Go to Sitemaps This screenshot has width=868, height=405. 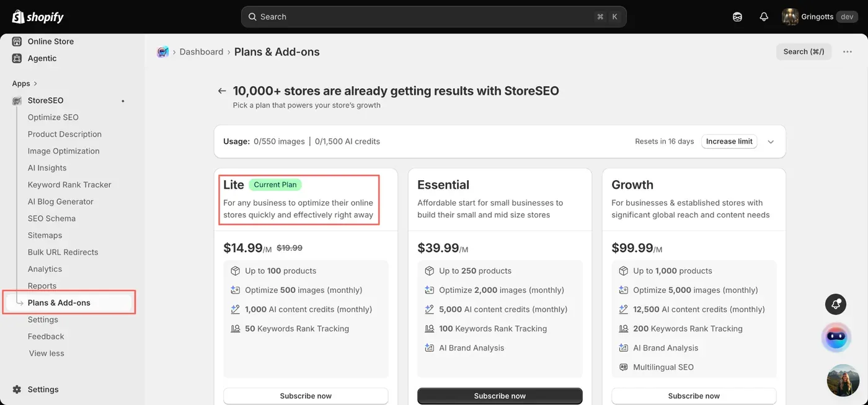(x=45, y=235)
